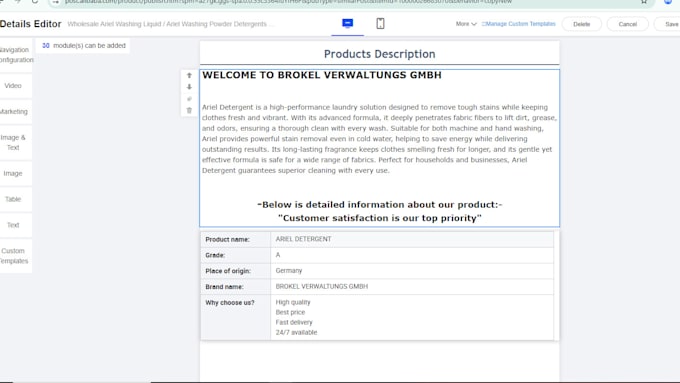Select the Text module in sidebar
The height and width of the screenshot is (383, 680).
point(16,225)
